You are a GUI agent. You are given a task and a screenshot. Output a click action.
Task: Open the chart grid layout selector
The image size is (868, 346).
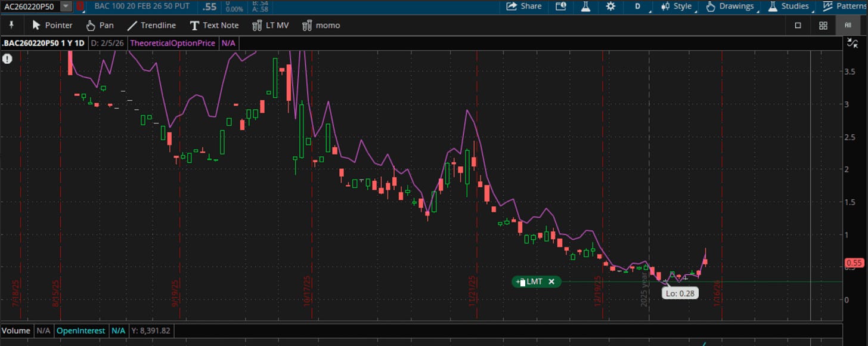(x=823, y=25)
